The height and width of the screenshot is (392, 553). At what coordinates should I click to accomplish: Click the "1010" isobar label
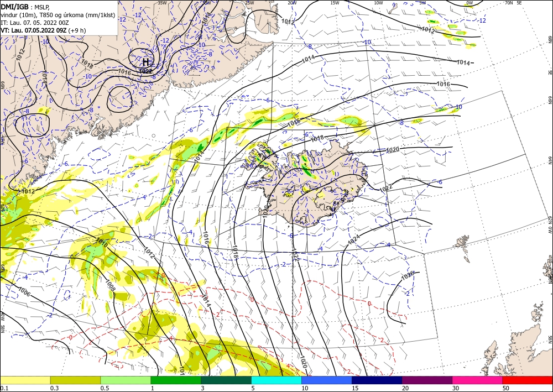tap(102, 242)
